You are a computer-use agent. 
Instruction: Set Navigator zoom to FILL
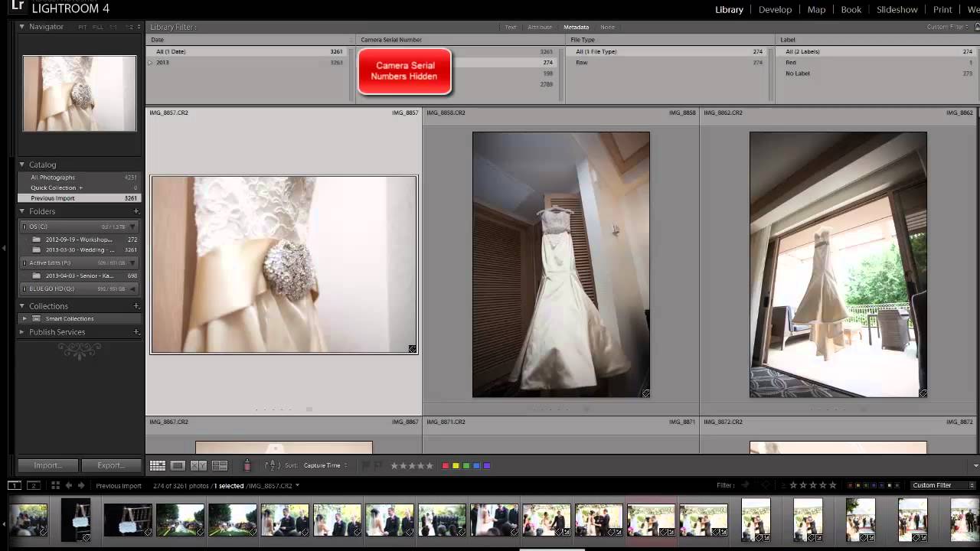pyautogui.click(x=97, y=28)
